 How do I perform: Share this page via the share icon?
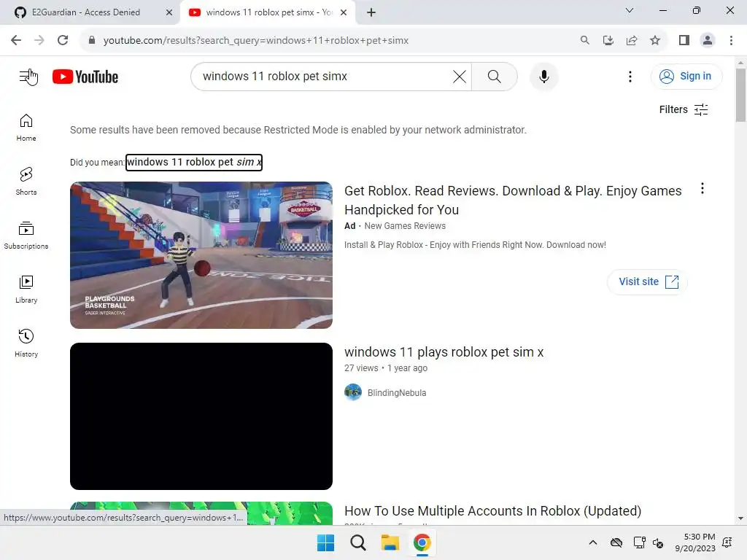pos(632,41)
